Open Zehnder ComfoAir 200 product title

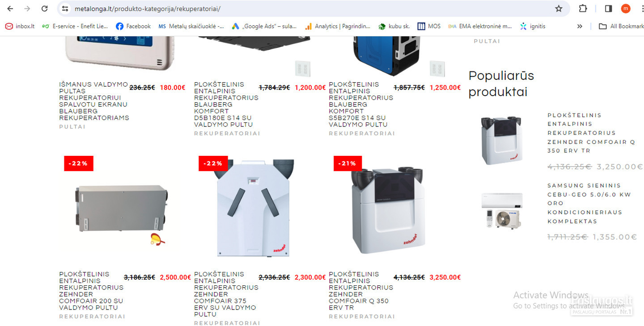point(91,291)
